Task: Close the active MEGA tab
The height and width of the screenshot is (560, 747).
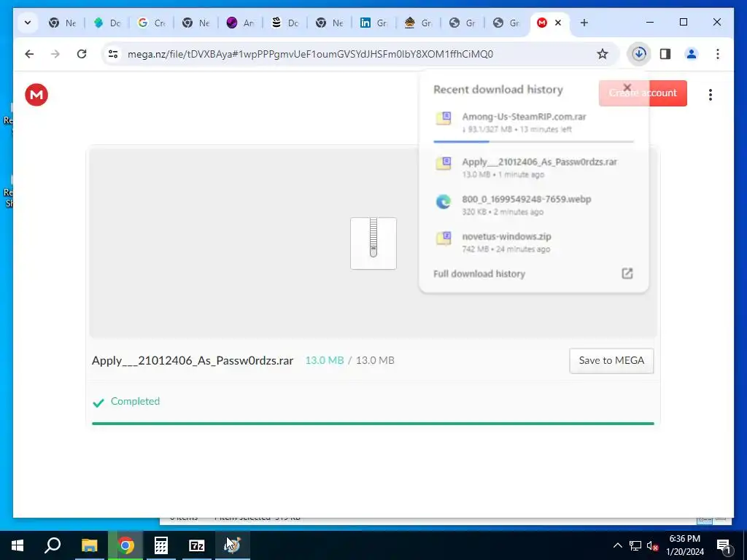Action: coord(558,23)
